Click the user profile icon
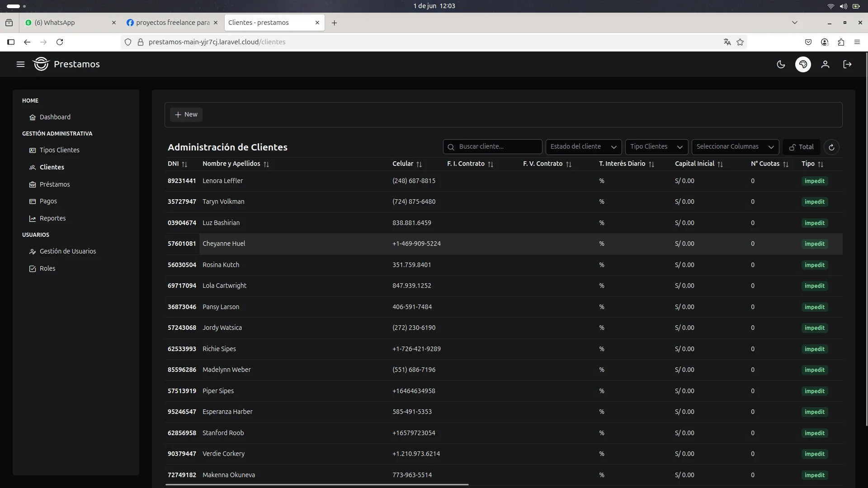868x488 pixels. pos(825,64)
